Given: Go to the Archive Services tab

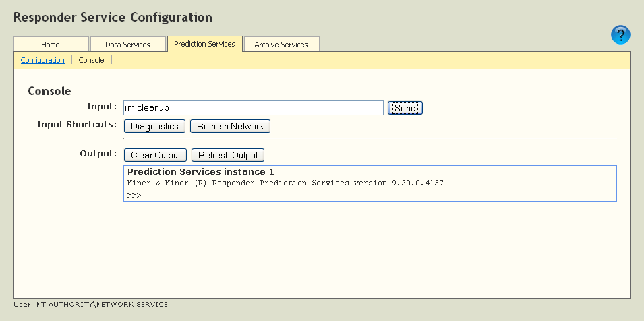Looking at the screenshot, I should (x=281, y=45).
